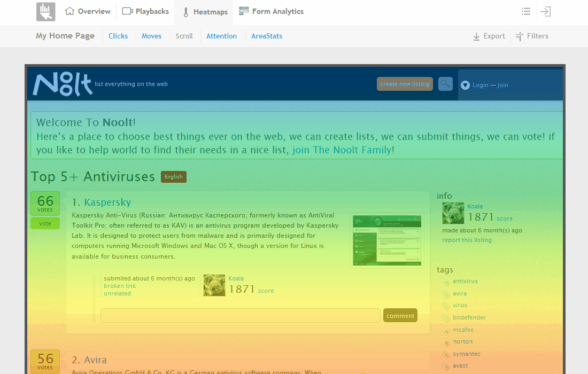Click the My Home Page title
The width and height of the screenshot is (588, 374).
pyautogui.click(x=65, y=36)
